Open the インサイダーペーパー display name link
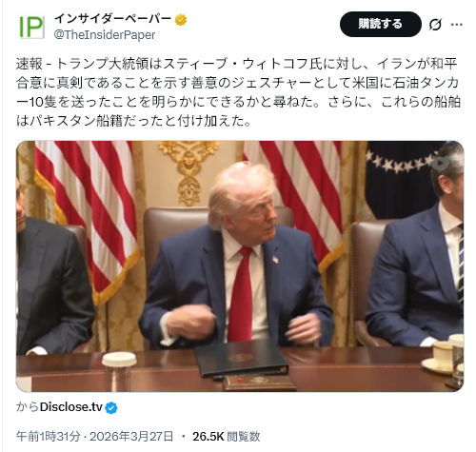The height and width of the screenshot is (452, 476). point(113,19)
